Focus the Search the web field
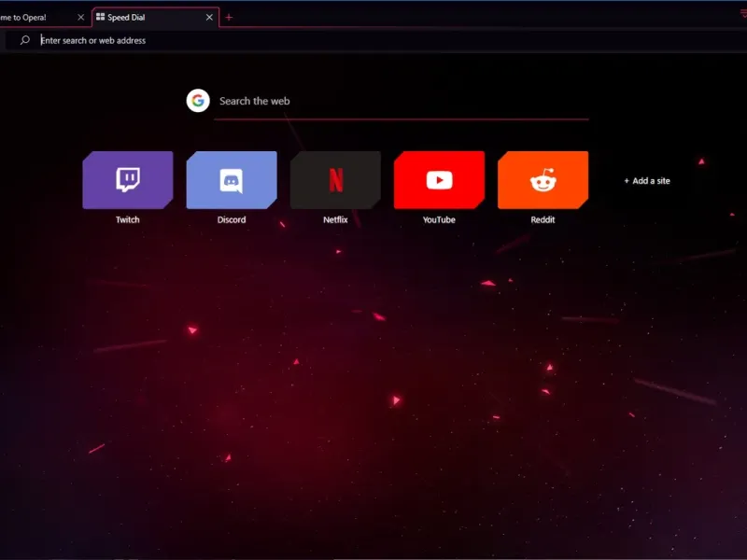 coord(402,101)
